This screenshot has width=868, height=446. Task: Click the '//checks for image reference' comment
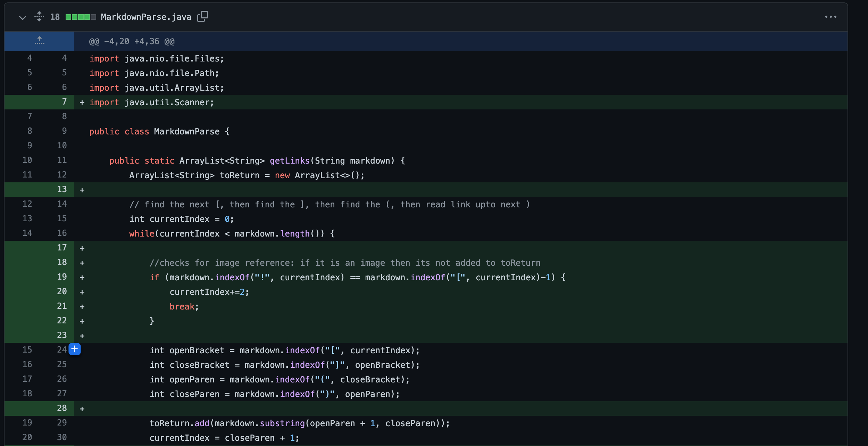point(345,263)
